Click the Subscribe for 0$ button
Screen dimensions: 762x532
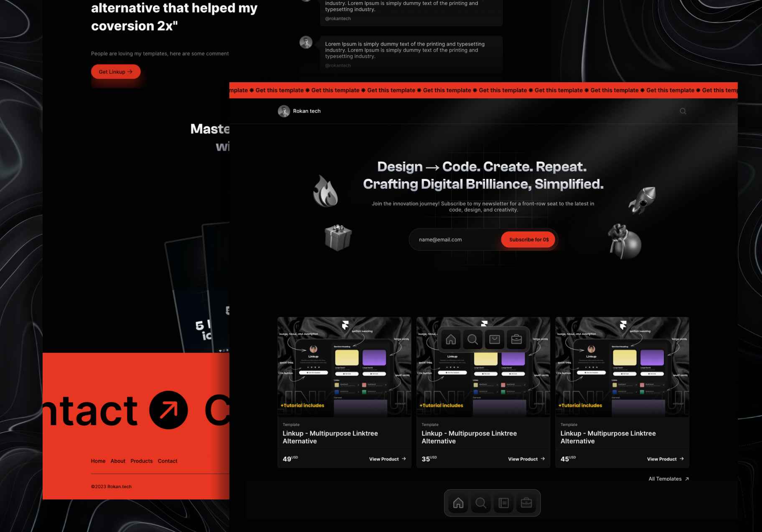(x=528, y=240)
